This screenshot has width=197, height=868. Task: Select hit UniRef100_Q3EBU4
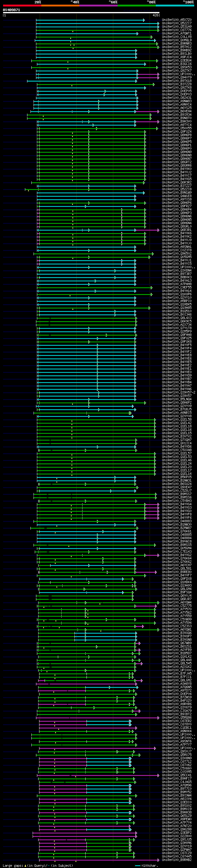[177, 60]
